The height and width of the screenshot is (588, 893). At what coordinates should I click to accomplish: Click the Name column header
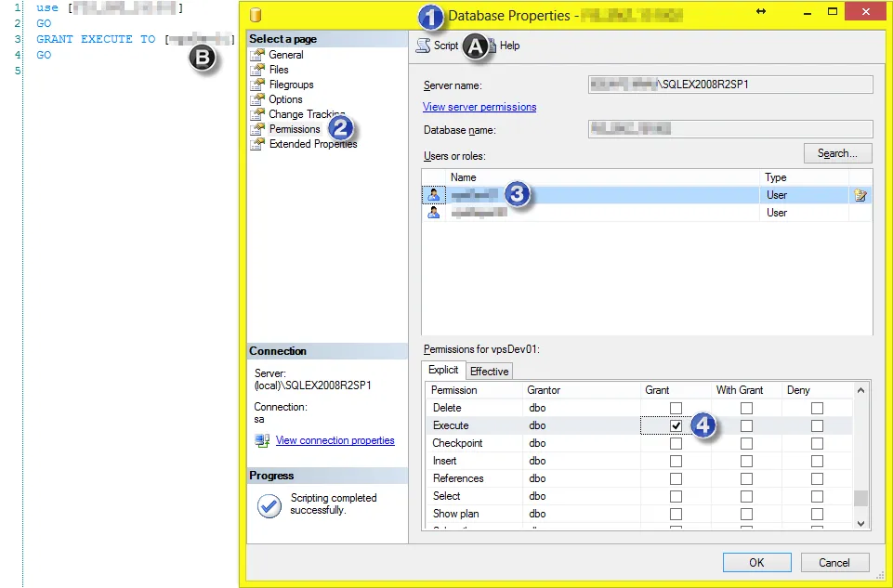click(603, 177)
